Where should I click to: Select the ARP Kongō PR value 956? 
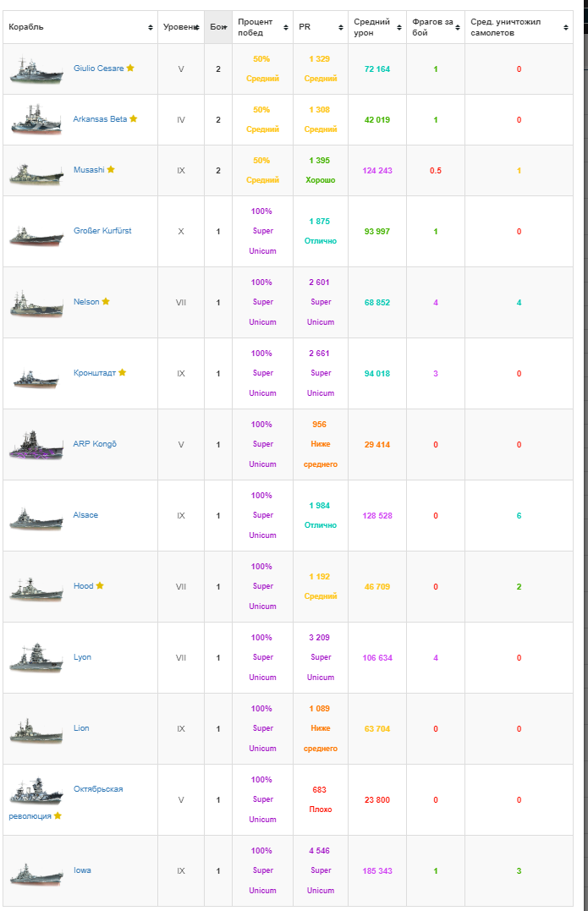tap(319, 424)
